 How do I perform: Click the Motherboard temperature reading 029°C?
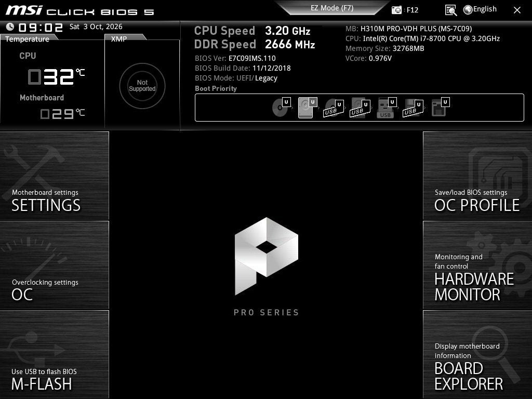(62, 114)
